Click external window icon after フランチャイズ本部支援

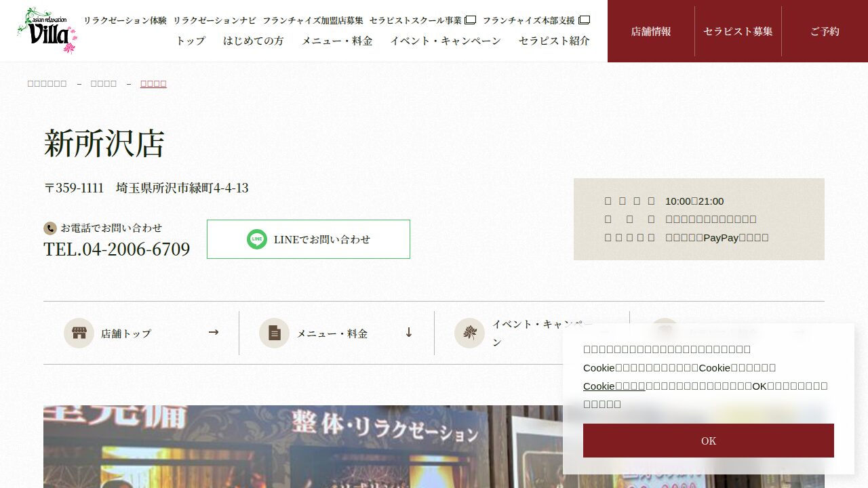click(x=584, y=20)
